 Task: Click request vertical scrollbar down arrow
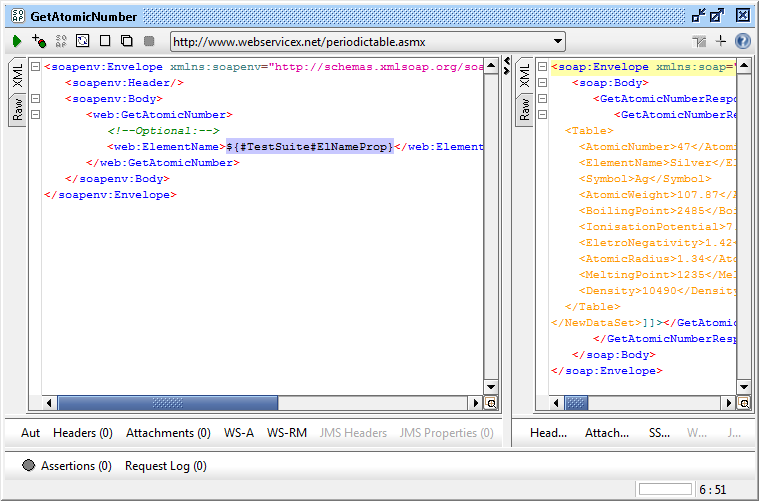(491, 387)
